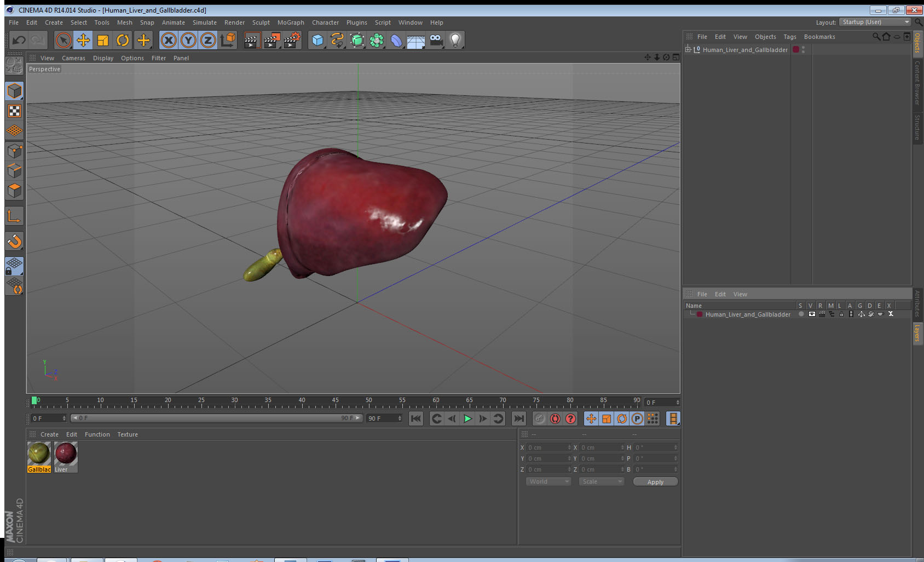Viewport: 924px width, 562px height.
Task: Toggle solo for Human_Liver_and_Gallbladder layer
Action: 801,314
